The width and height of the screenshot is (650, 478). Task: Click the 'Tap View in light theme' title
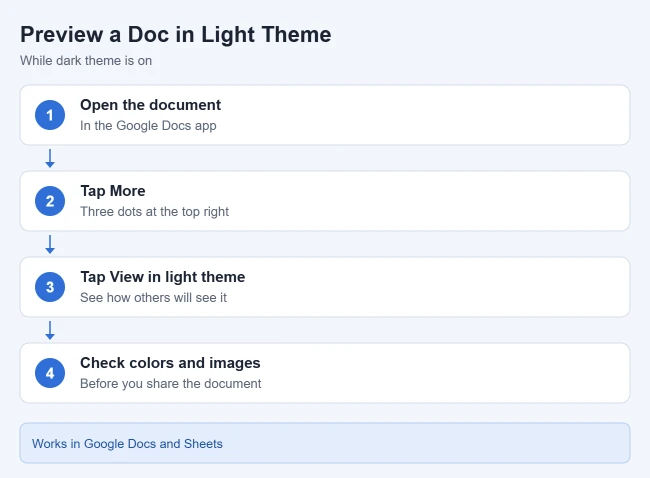click(x=162, y=277)
